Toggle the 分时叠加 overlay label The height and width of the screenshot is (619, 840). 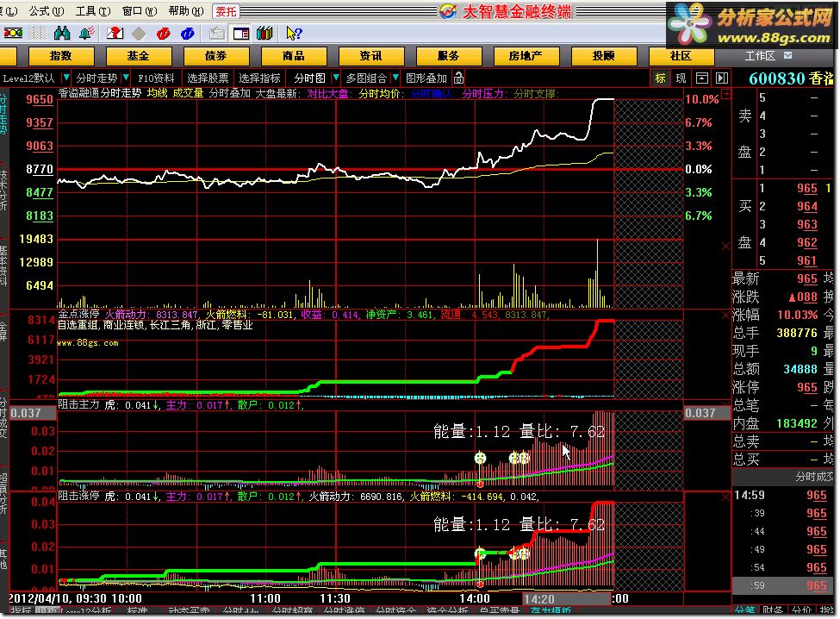pos(230,93)
